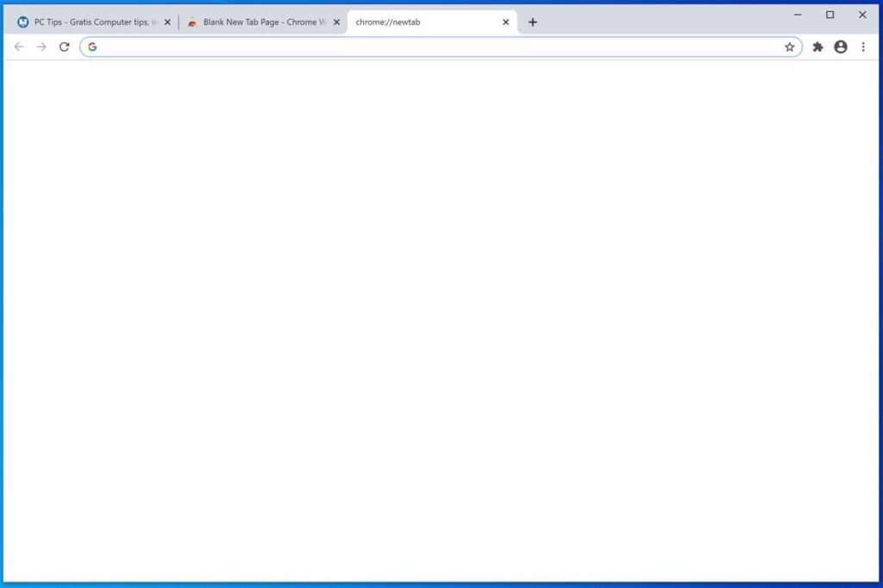Close the PC Tips tab
Screen dimensions: 883x588
coord(166,22)
